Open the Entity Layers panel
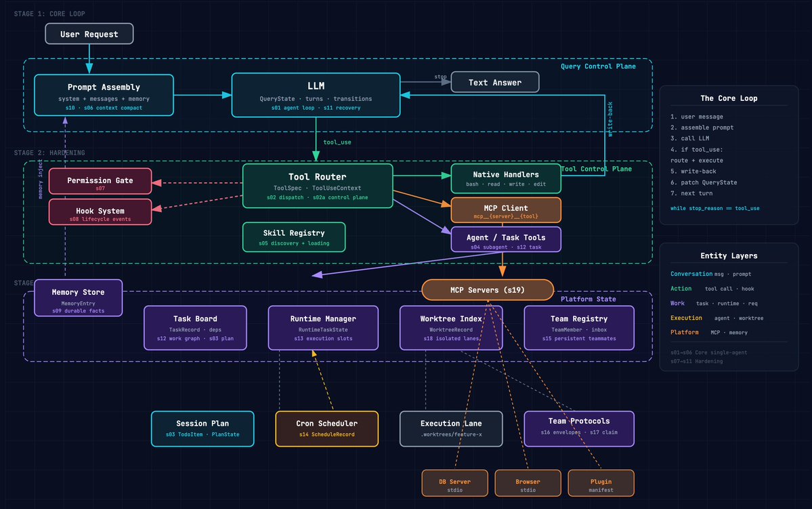Image resolution: width=812 pixels, height=509 pixels. pyautogui.click(x=728, y=256)
